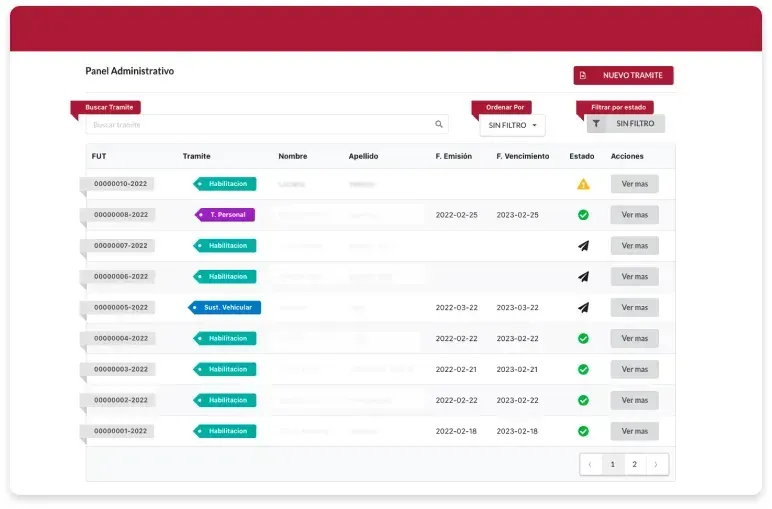Click paper plane status for 00000006-2022
Image resolution: width=772 pixels, height=509 pixels.
coord(583,277)
